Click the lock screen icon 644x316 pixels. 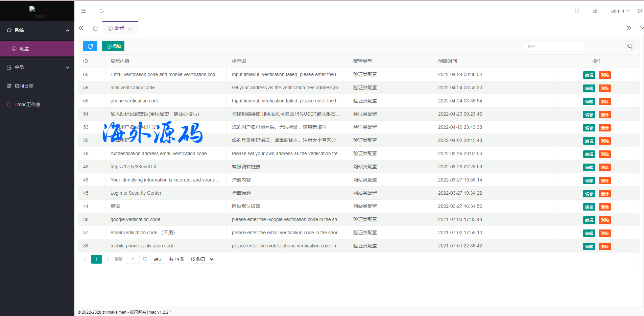click(x=595, y=11)
